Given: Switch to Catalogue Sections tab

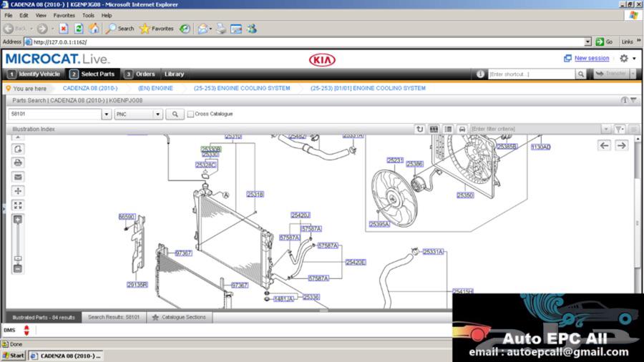Looking at the screenshot, I should click(179, 317).
